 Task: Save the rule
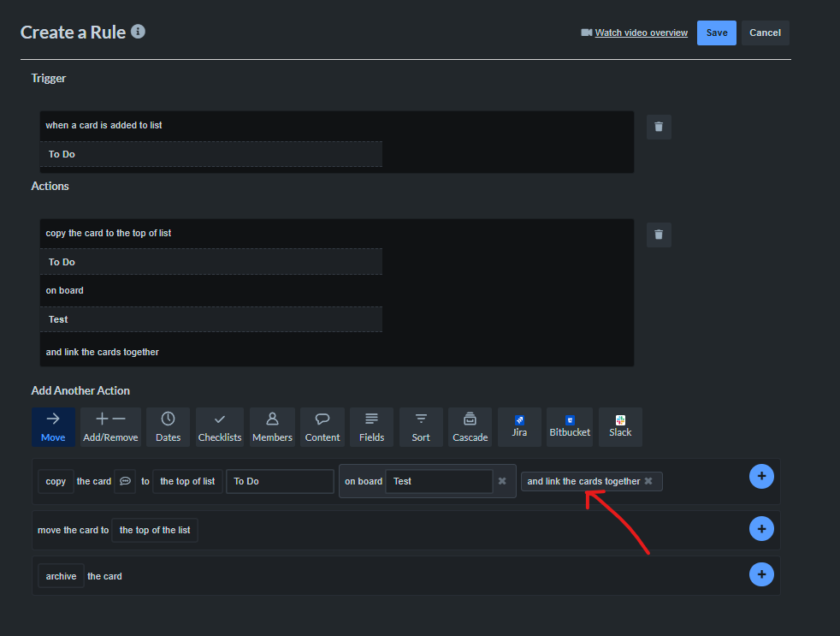pos(716,33)
